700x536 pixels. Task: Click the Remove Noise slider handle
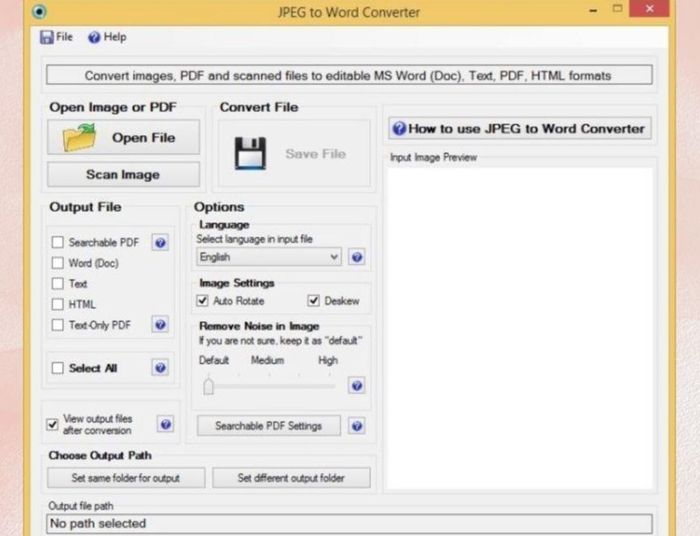coord(208,386)
